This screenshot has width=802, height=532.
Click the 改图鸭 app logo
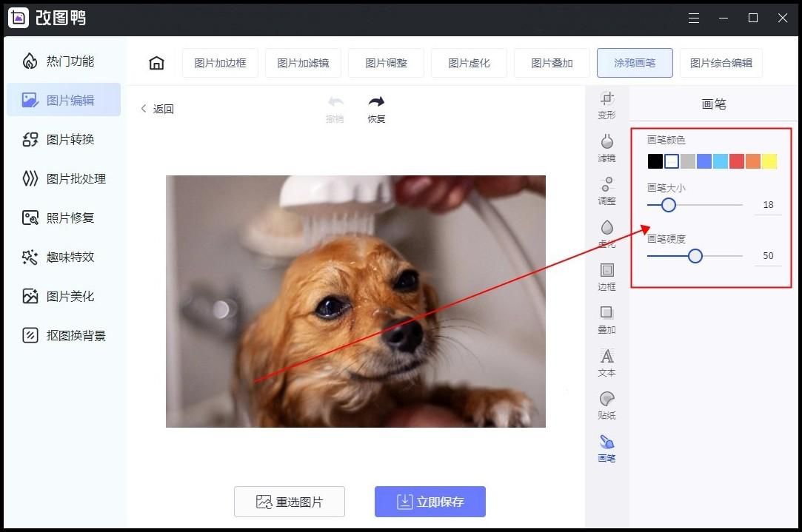[19, 18]
